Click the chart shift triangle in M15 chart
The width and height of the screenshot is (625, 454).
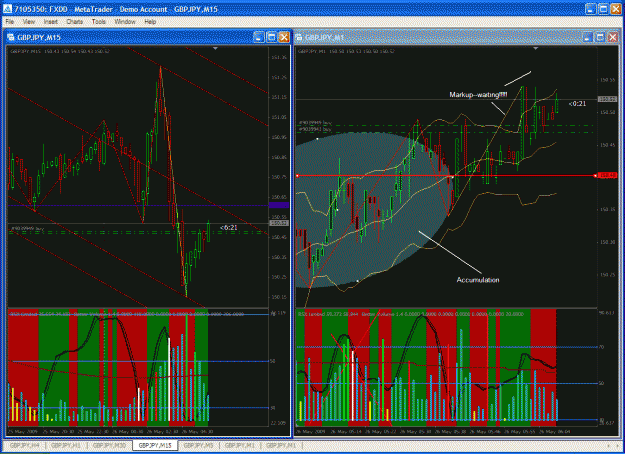pos(215,48)
